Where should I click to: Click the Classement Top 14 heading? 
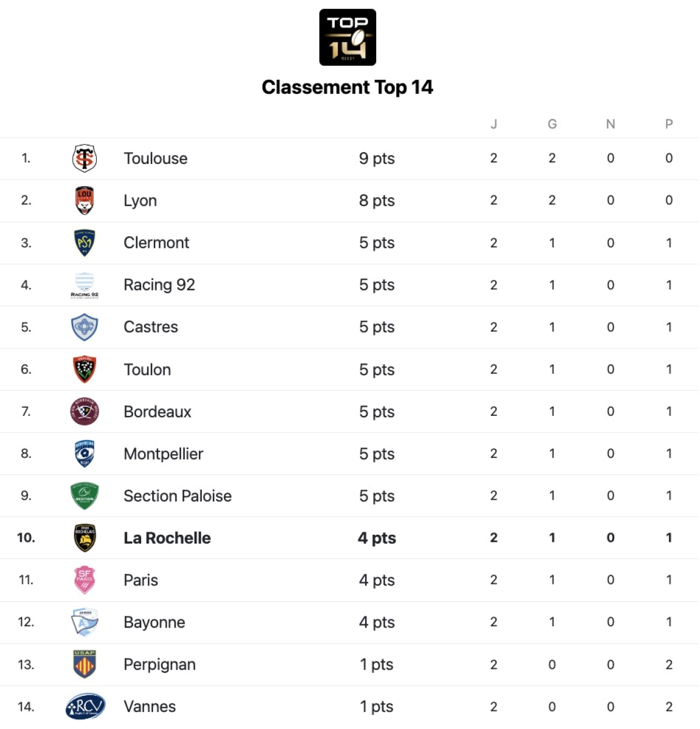(x=347, y=87)
